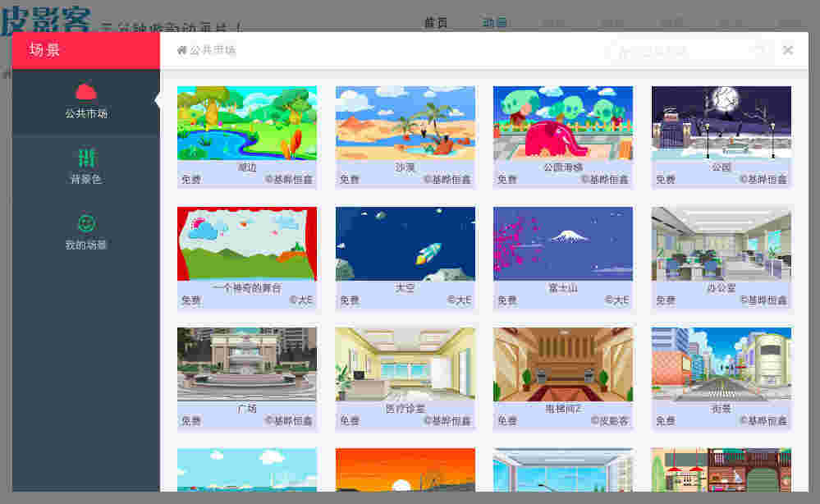The height and width of the screenshot is (504, 820).
Task: Select the 富士山 mountain scene thumbnail
Action: (x=563, y=244)
